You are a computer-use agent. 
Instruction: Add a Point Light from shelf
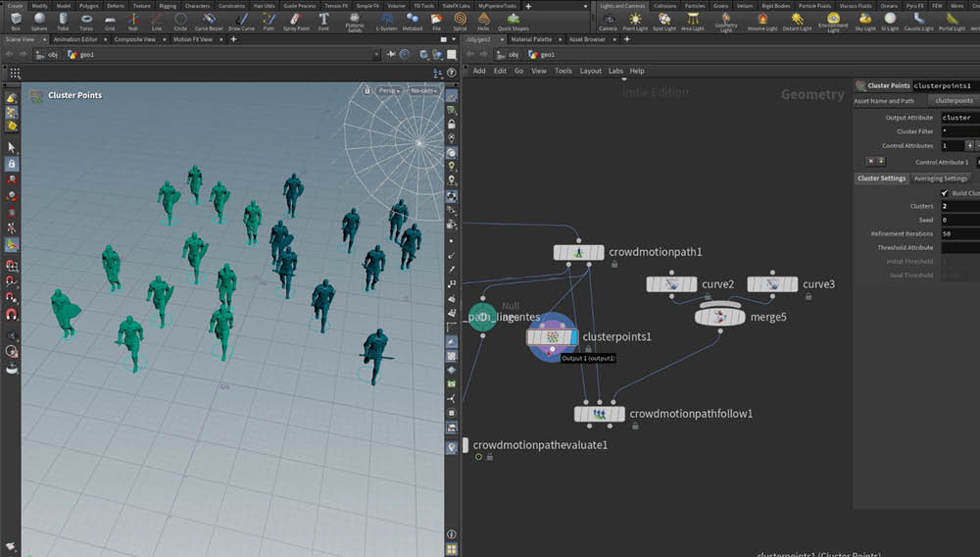[x=635, y=20]
